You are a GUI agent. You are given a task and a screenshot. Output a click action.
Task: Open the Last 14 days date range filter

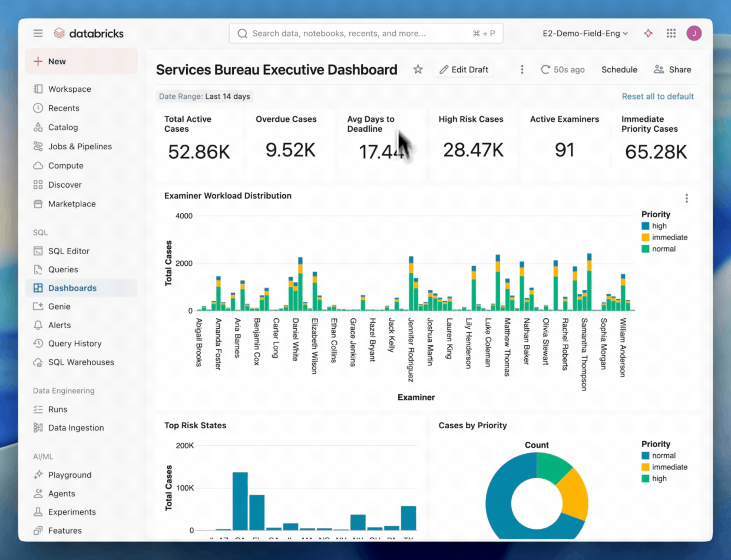tap(204, 96)
